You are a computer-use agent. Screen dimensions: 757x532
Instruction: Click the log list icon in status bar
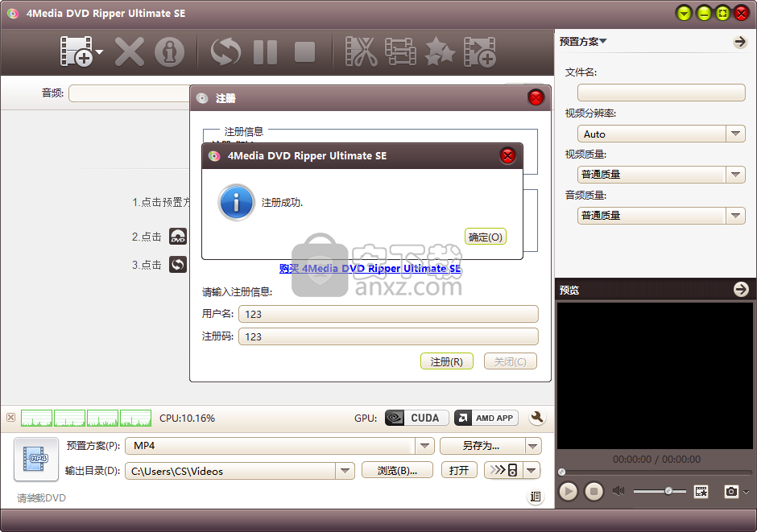coord(535,497)
